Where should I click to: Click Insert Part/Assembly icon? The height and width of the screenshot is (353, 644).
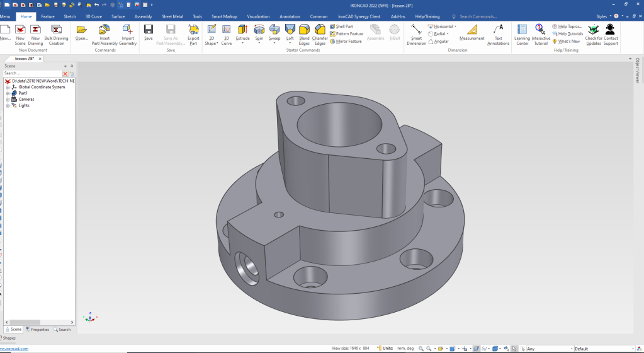105,30
